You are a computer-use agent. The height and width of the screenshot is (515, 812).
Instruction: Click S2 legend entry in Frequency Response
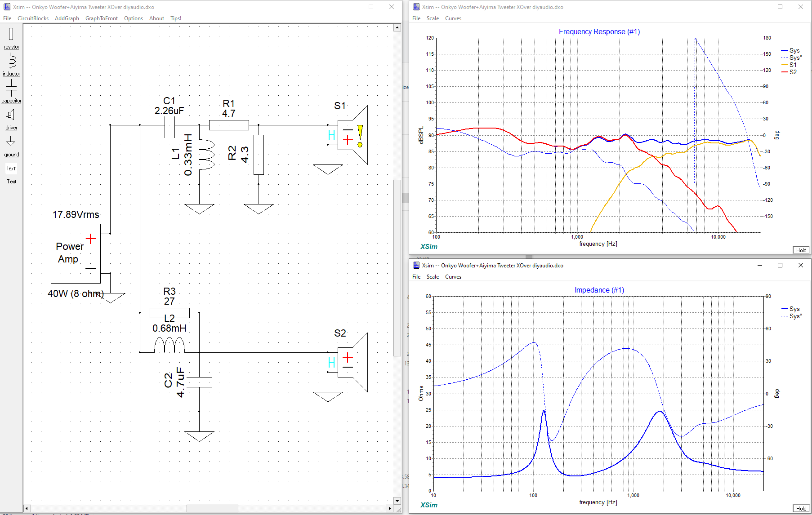coord(790,72)
